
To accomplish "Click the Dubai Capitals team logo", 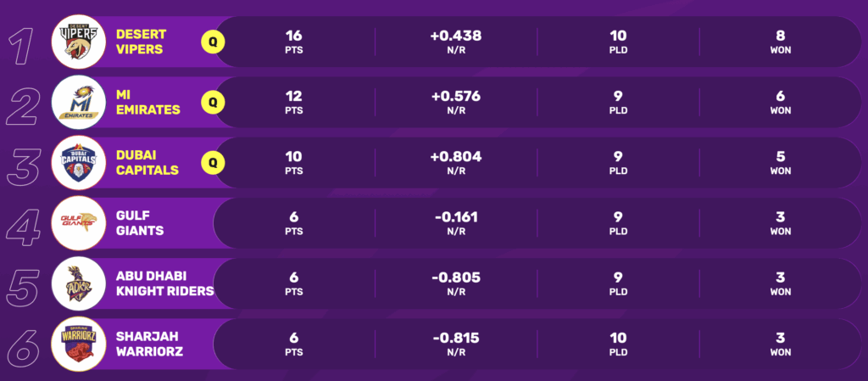I will coord(76,162).
